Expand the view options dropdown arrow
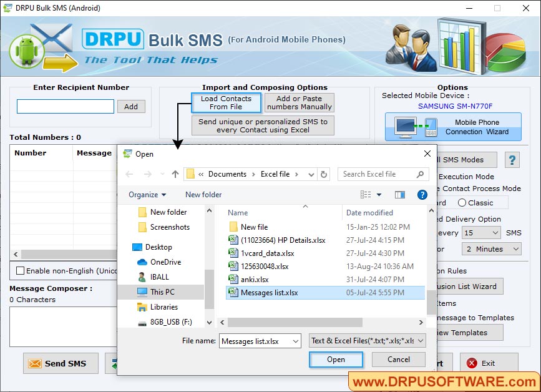The height and width of the screenshot is (392, 541). tap(379, 195)
